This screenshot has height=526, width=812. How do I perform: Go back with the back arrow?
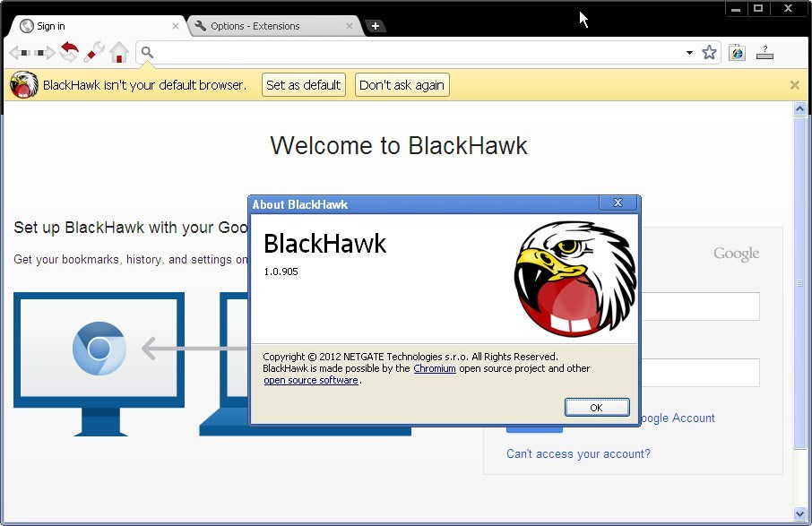21,53
